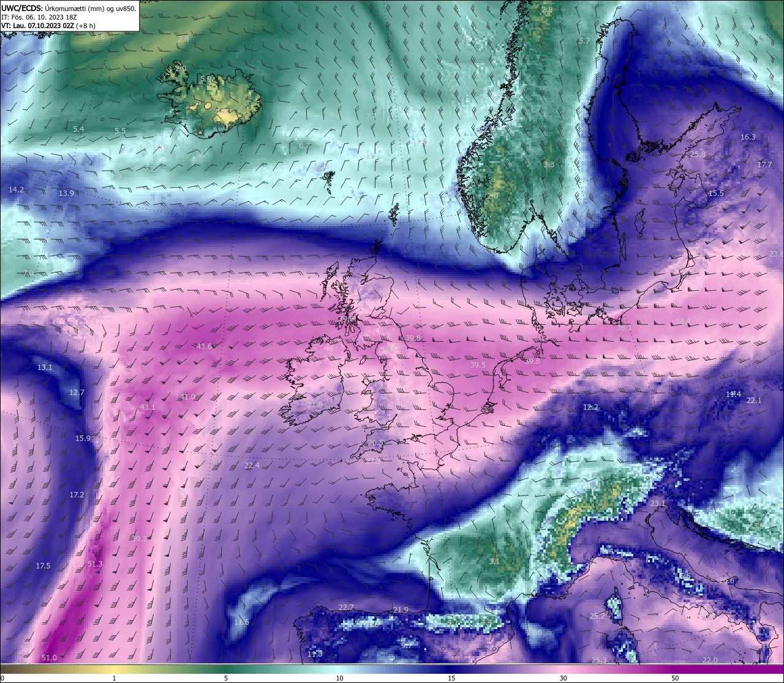The image size is (784, 683).
Task: Click the 39.2 value label
Action: pos(138,539)
